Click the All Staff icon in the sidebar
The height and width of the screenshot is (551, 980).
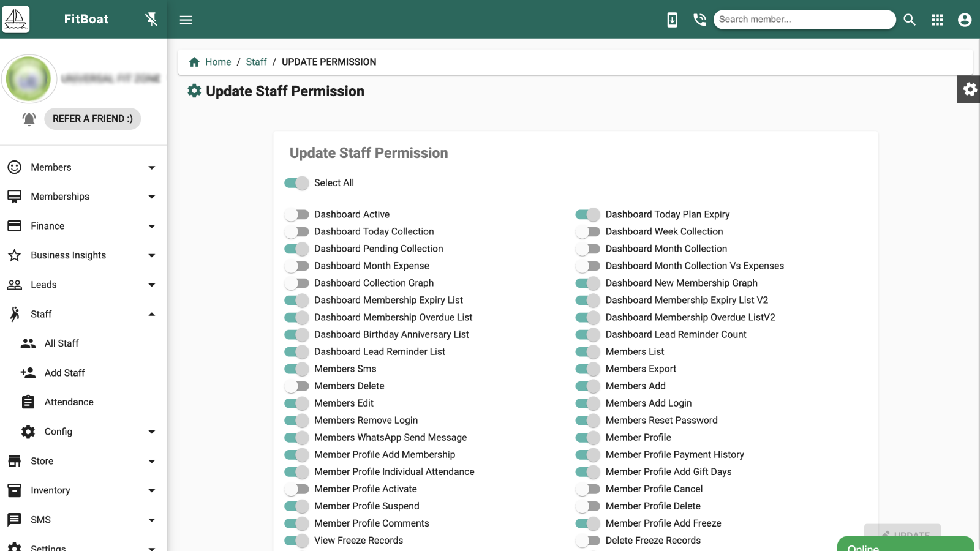coord(27,343)
